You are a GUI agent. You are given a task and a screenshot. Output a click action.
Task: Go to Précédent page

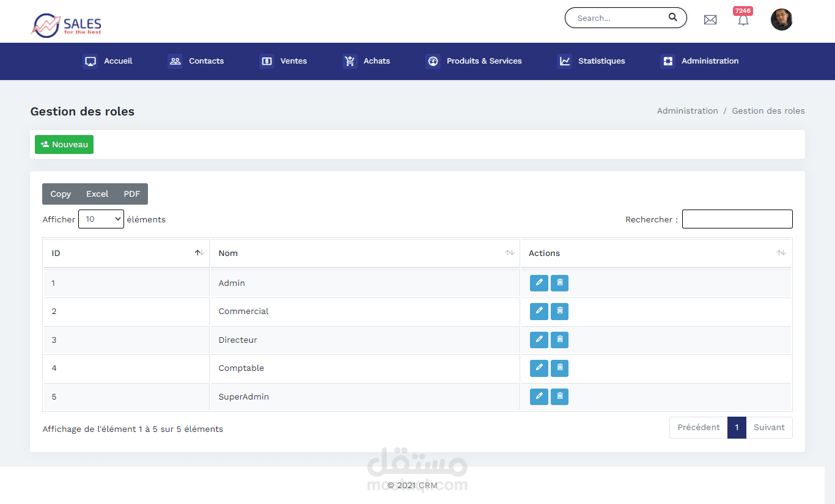[699, 428]
